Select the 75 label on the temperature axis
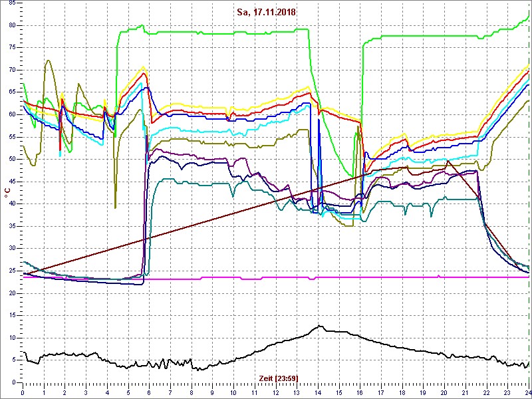The width and height of the screenshot is (532, 399). point(11,48)
